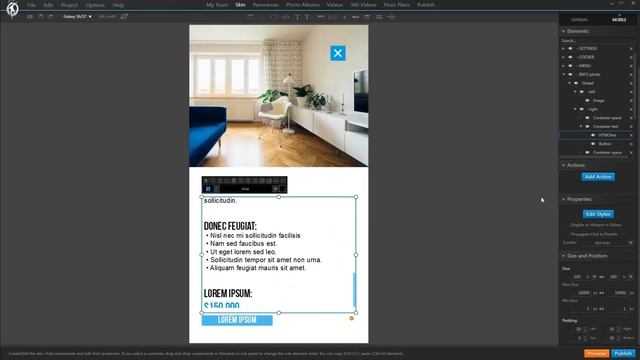Viewport: 640px width, 360px height.
Task: Click the first icon in text editing toolbar
Action: 206,180
